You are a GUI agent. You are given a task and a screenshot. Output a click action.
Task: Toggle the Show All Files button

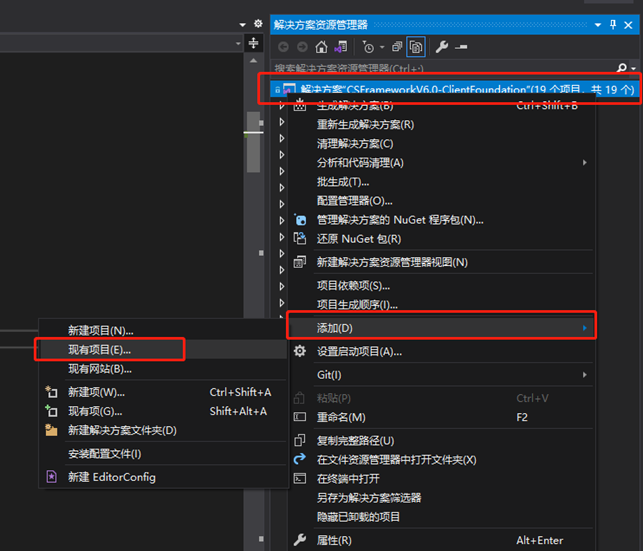click(x=416, y=47)
